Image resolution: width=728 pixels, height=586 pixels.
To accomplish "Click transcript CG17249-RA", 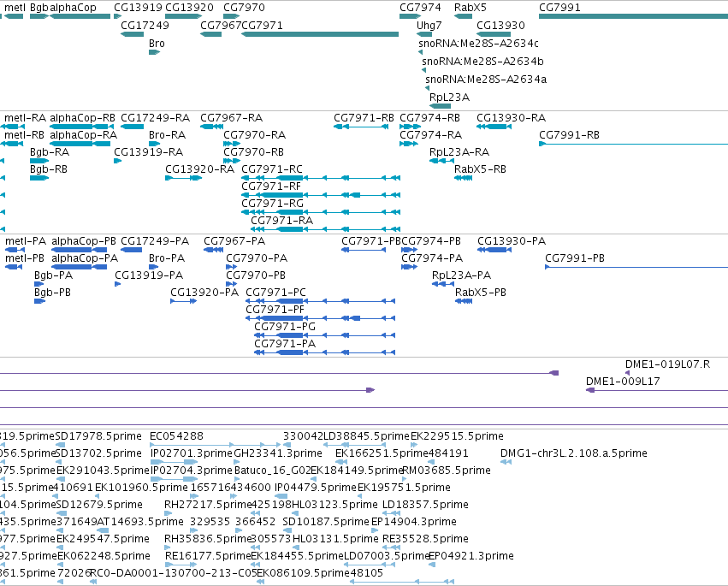I will click(x=155, y=118).
